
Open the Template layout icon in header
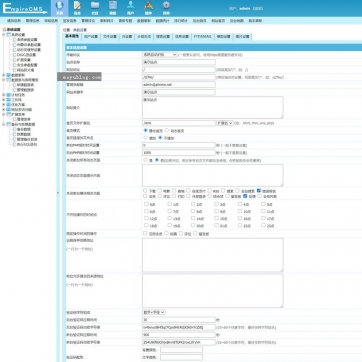click(x=113, y=8)
